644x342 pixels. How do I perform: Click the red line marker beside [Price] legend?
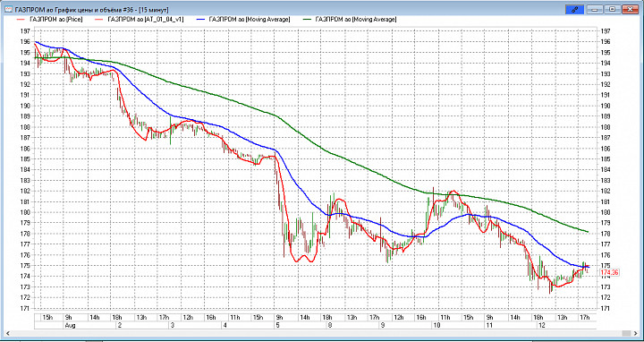pos(20,20)
